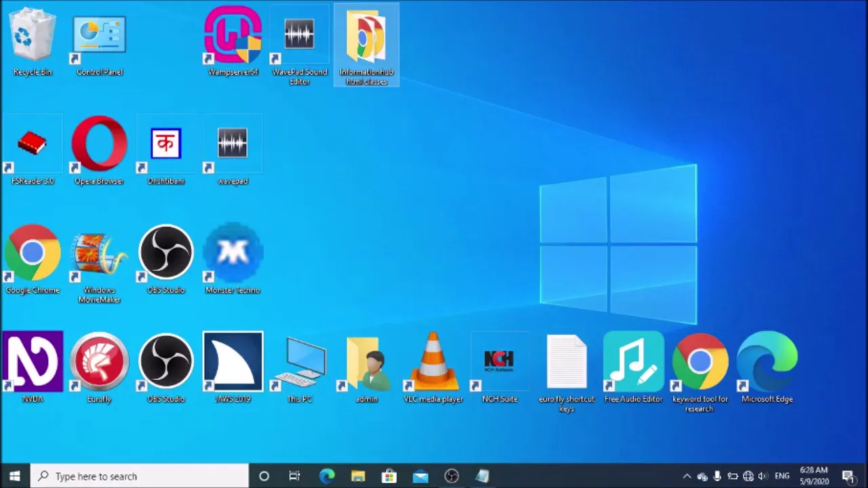Open network settings tray icon
This screenshot has width=868, height=488.
point(748,476)
